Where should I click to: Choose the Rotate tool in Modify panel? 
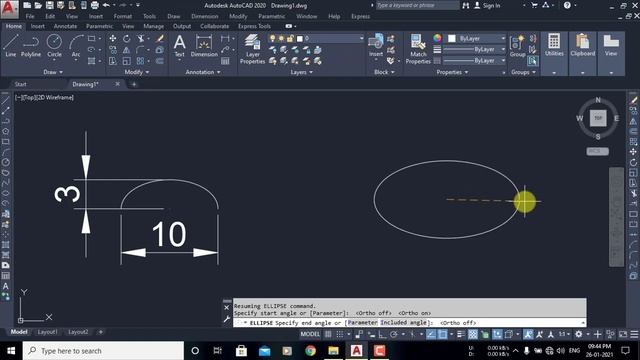pos(127,38)
